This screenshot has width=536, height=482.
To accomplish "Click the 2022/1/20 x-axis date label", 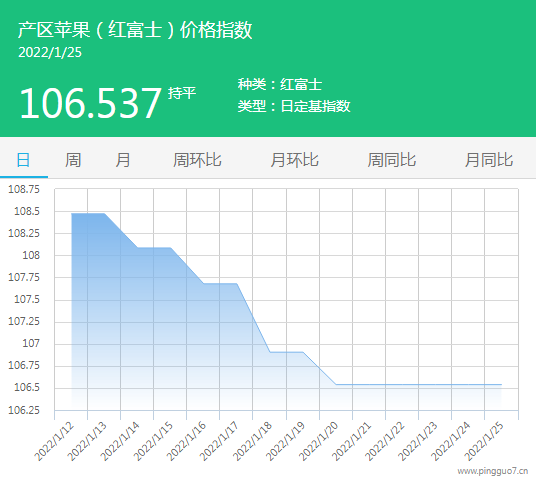I will click(x=318, y=441).
